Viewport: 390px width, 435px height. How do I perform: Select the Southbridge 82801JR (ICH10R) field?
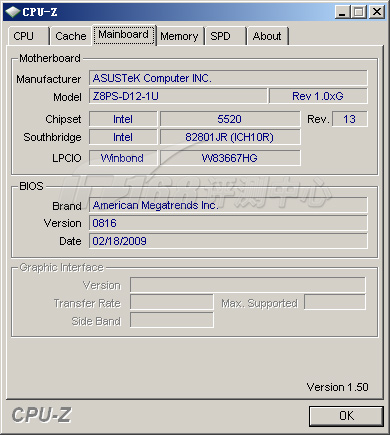(x=230, y=137)
